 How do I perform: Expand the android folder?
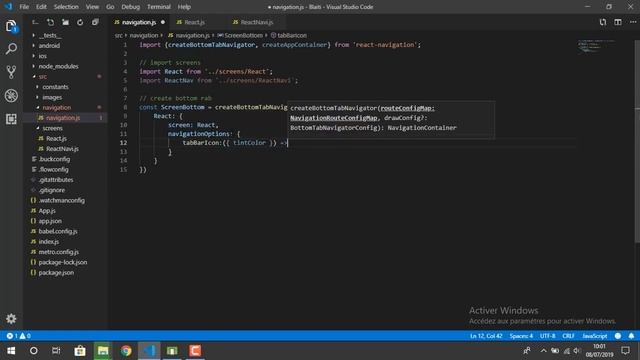[49, 46]
